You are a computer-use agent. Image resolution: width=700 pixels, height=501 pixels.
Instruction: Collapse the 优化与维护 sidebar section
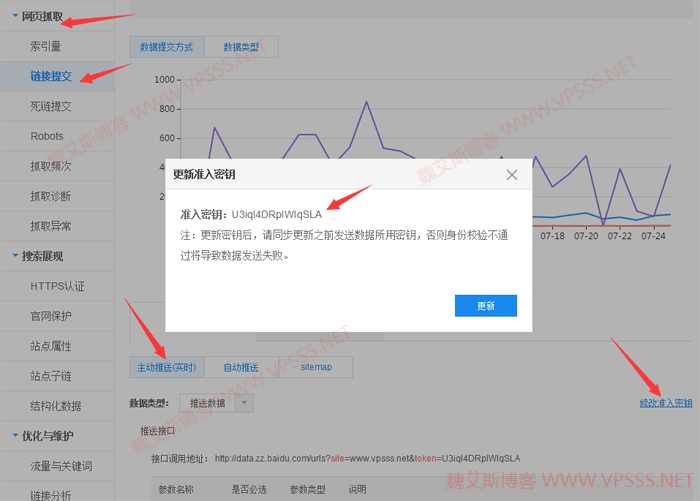coord(46,436)
